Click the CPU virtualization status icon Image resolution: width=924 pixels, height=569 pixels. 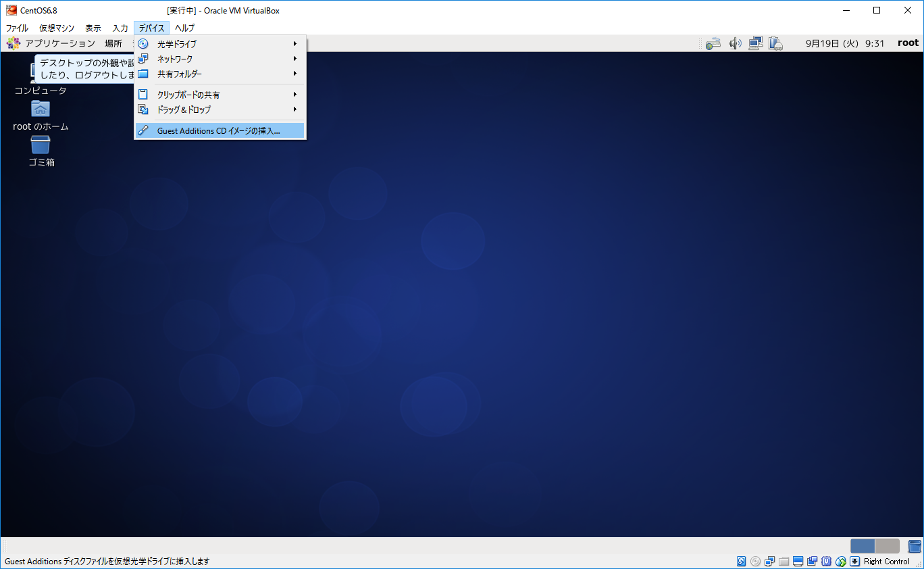pyautogui.click(x=826, y=562)
